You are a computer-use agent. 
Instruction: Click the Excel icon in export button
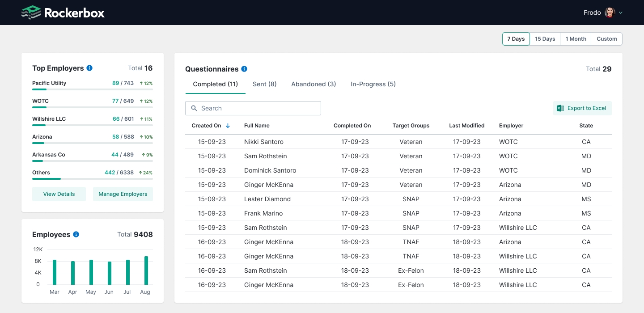560,108
